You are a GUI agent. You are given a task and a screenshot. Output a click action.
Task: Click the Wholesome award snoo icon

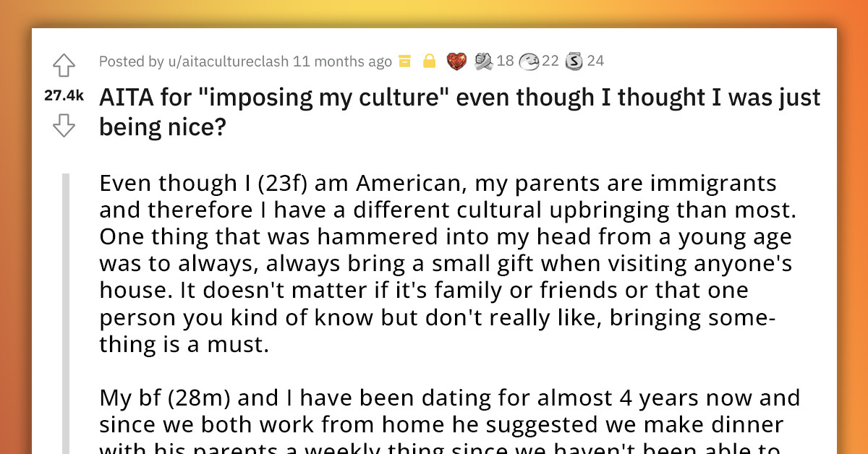(x=529, y=61)
